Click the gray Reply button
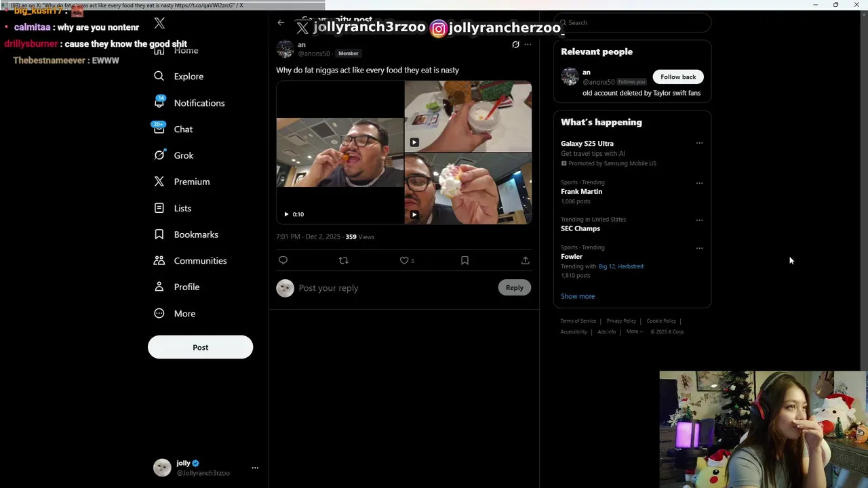Image resolution: width=868 pixels, height=488 pixels. (x=515, y=287)
